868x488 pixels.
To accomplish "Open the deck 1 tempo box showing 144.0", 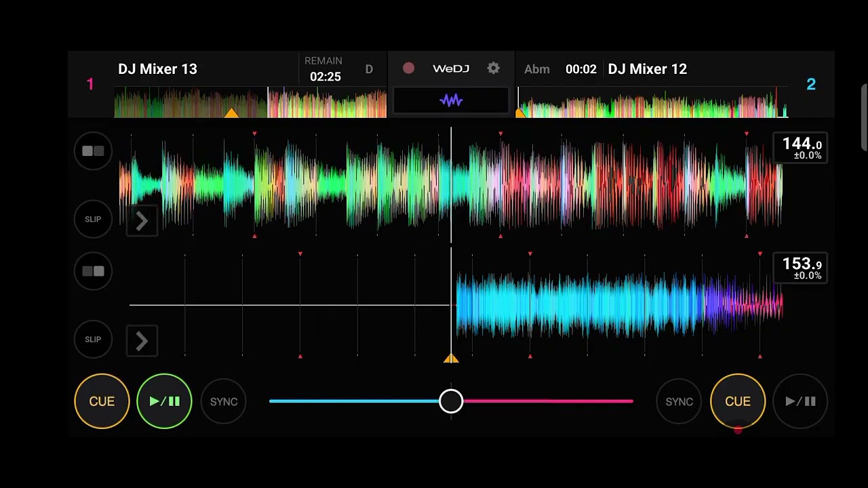I will (800, 148).
